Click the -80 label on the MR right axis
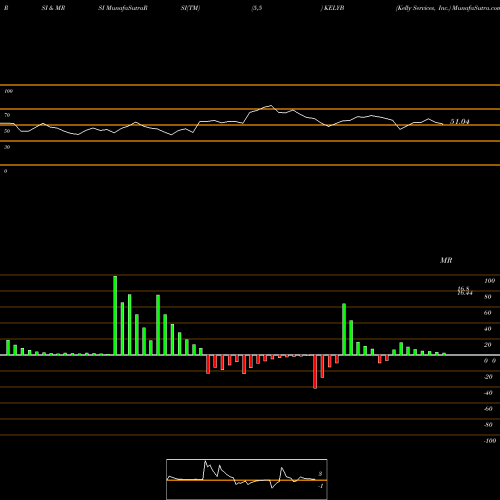The width and height of the screenshot is (500, 500). [488, 425]
